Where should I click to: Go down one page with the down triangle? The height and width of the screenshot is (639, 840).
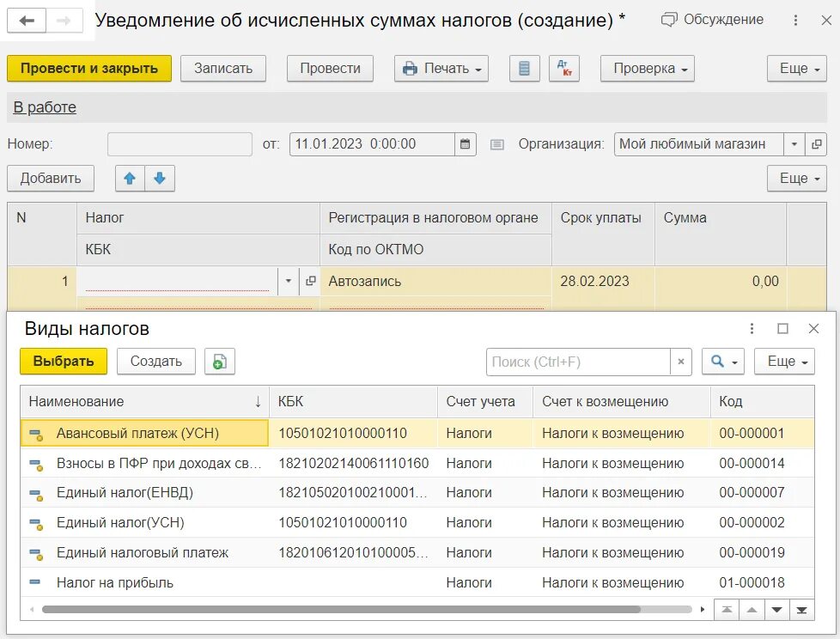point(776,610)
